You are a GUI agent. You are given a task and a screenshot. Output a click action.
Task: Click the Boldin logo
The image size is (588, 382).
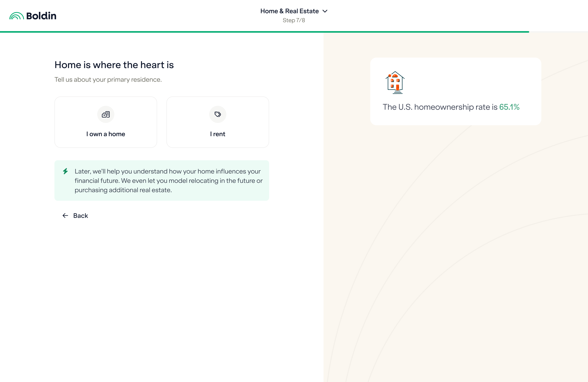click(x=33, y=16)
